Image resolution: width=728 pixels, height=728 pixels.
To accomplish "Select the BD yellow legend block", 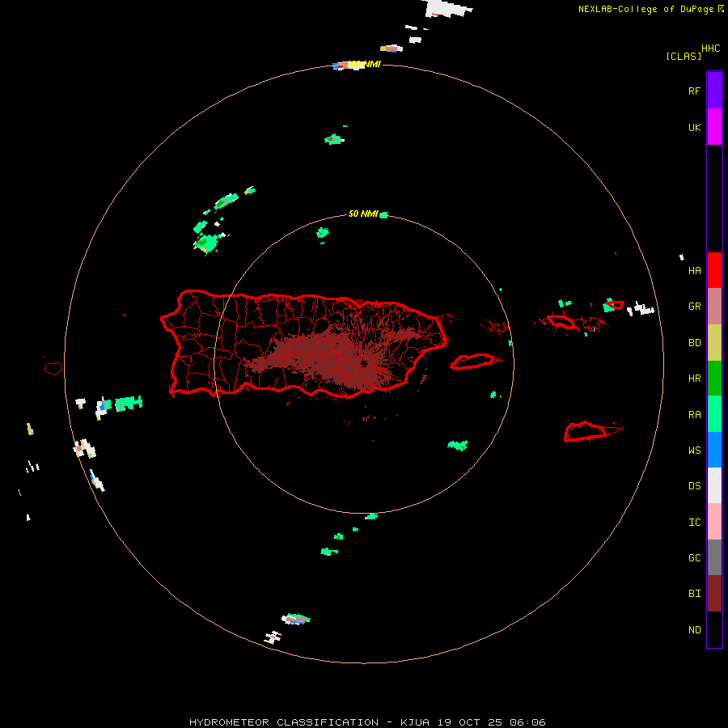I will pos(714,343).
